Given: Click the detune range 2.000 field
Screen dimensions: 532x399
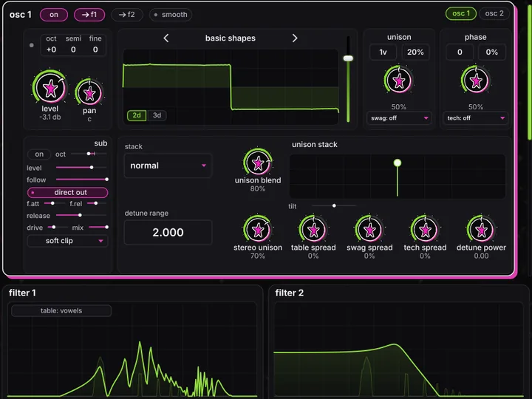Looking at the screenshot, I should [x=168, y=233].
